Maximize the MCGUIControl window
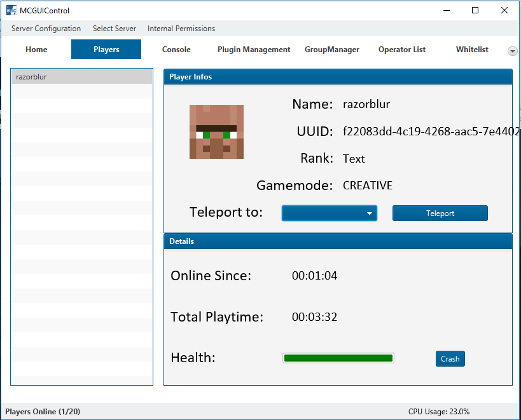The width and height of the screenshot is (521, 420). (475, 10)
